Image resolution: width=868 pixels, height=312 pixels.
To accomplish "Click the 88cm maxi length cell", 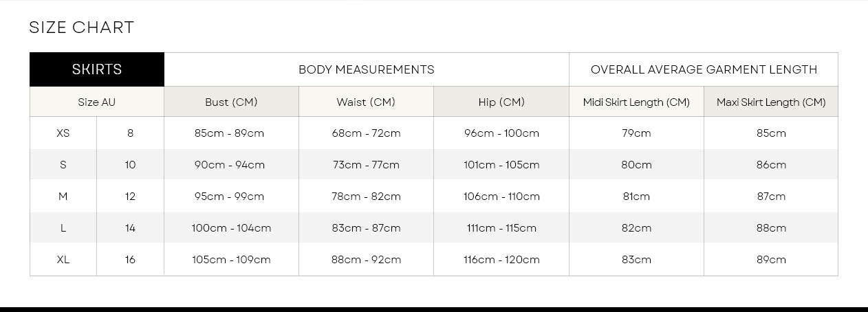I will [771, 228].
